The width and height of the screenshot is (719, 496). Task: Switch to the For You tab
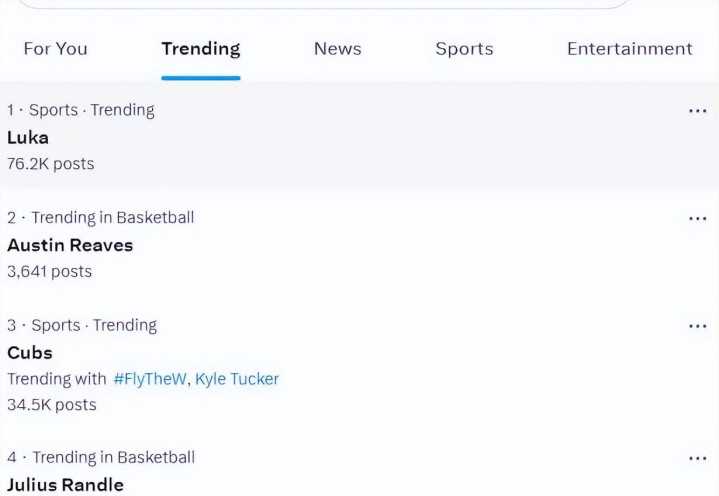click(55, 49)
